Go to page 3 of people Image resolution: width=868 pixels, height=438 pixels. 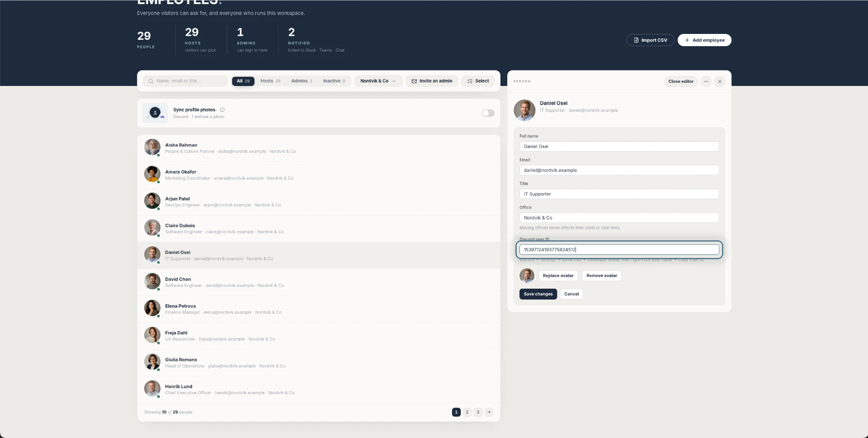478,412
